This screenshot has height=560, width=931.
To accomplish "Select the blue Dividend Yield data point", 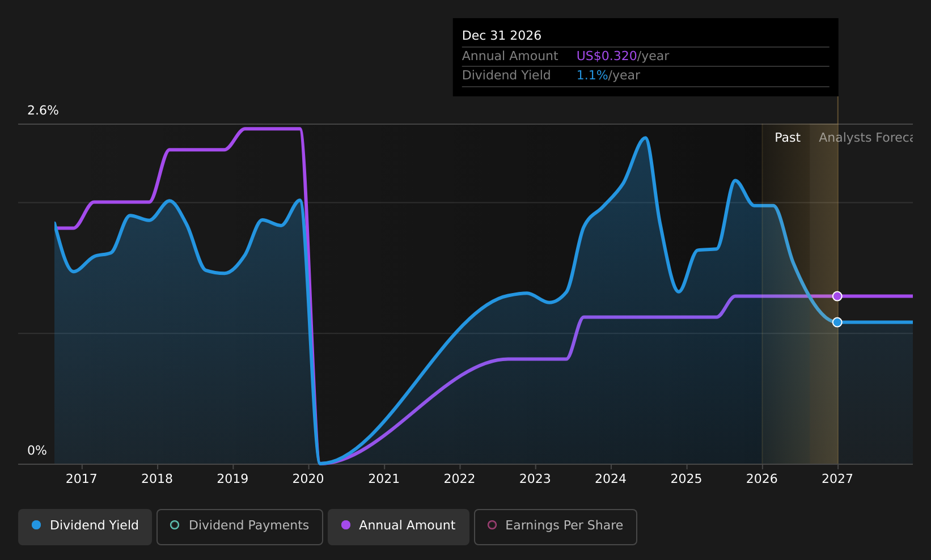I will pyautogui.click(x=837, y=322).
